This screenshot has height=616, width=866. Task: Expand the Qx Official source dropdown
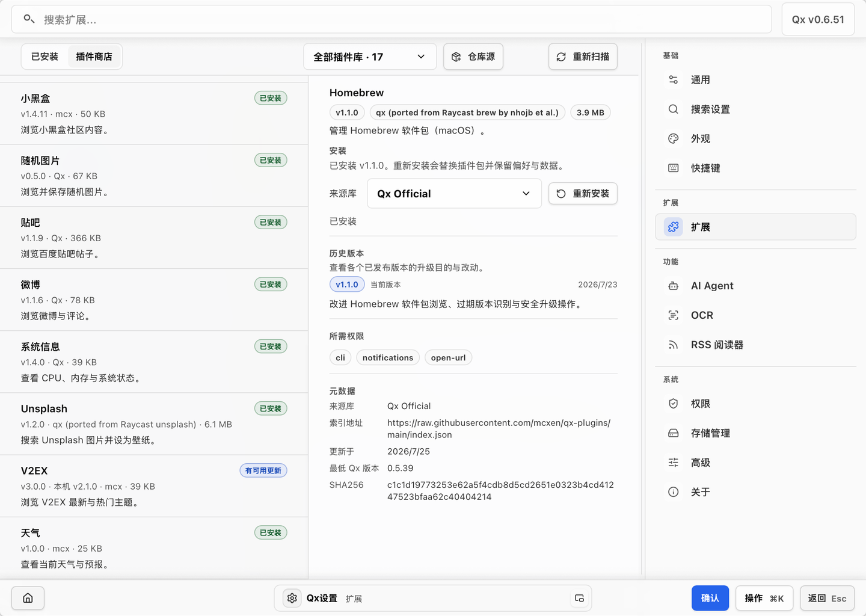[454, 194]
